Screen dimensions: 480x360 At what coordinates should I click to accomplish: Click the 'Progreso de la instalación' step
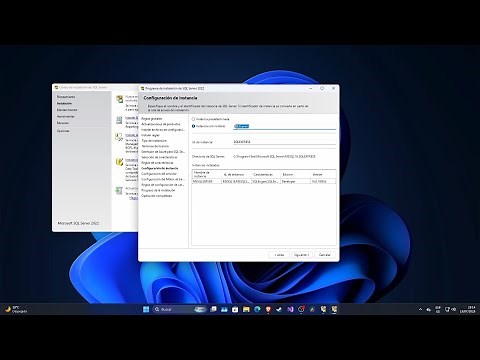click(x=158, y=190)
